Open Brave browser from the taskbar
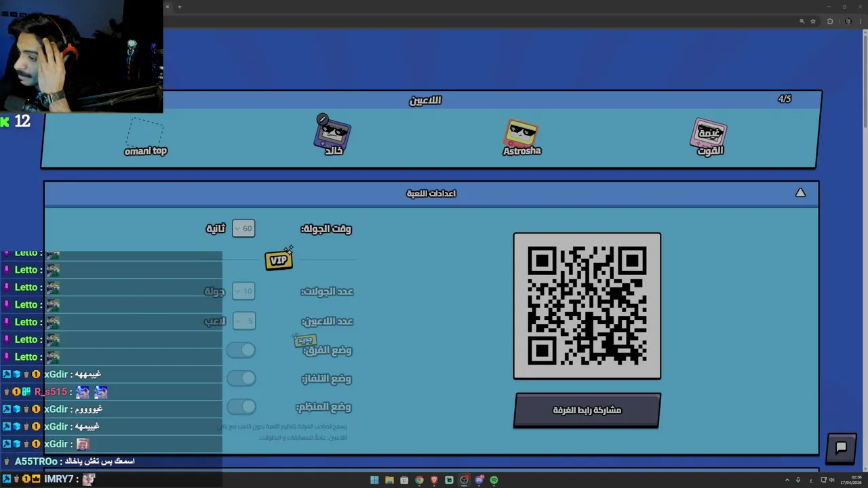This screenshot has width=868, height=488. click(434, 480)
